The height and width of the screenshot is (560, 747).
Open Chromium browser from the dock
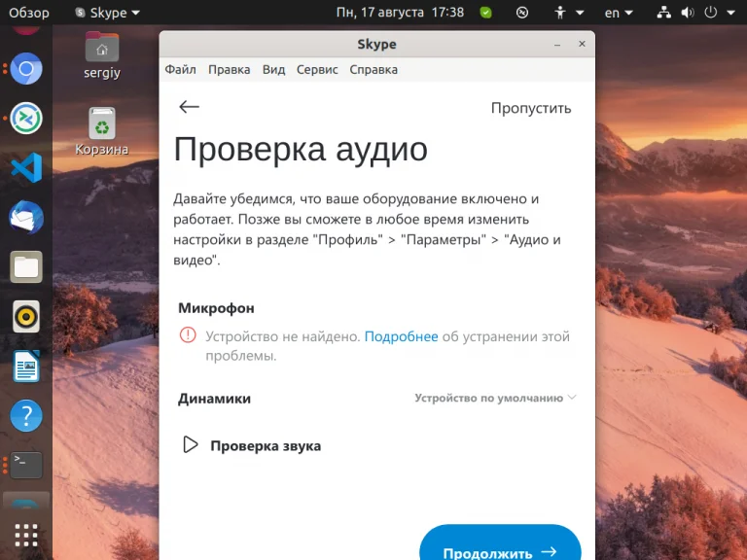26,69
